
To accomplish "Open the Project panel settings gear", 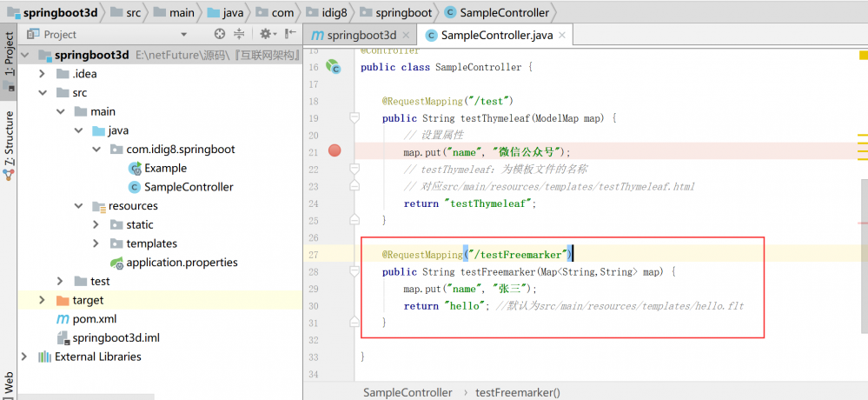I will click(266, 34).
